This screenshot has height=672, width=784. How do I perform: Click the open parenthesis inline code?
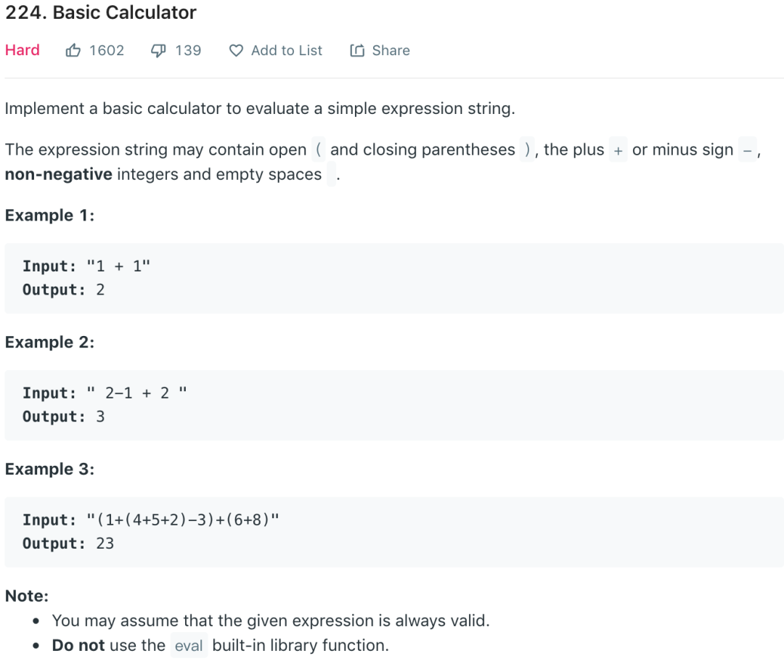pos(319,149)
